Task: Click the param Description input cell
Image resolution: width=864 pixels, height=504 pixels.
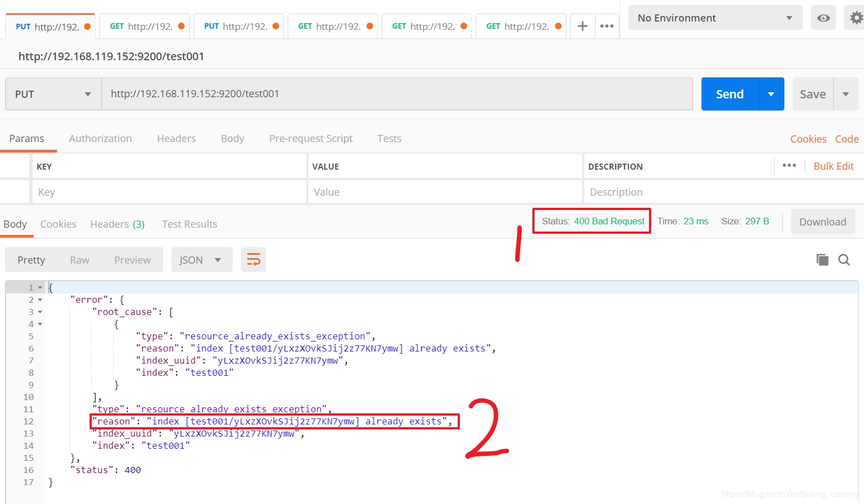Action: click(x=724, y=192)
